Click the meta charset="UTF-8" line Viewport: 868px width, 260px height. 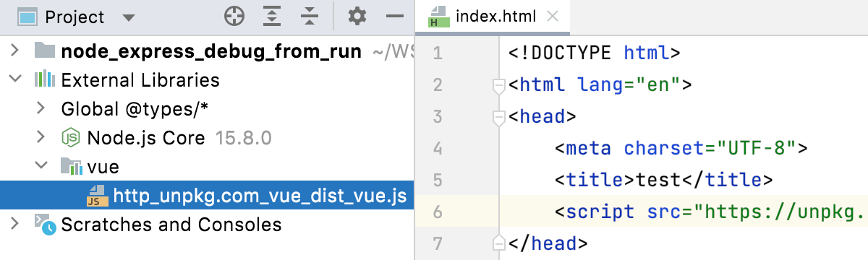(x=681, y=149)
